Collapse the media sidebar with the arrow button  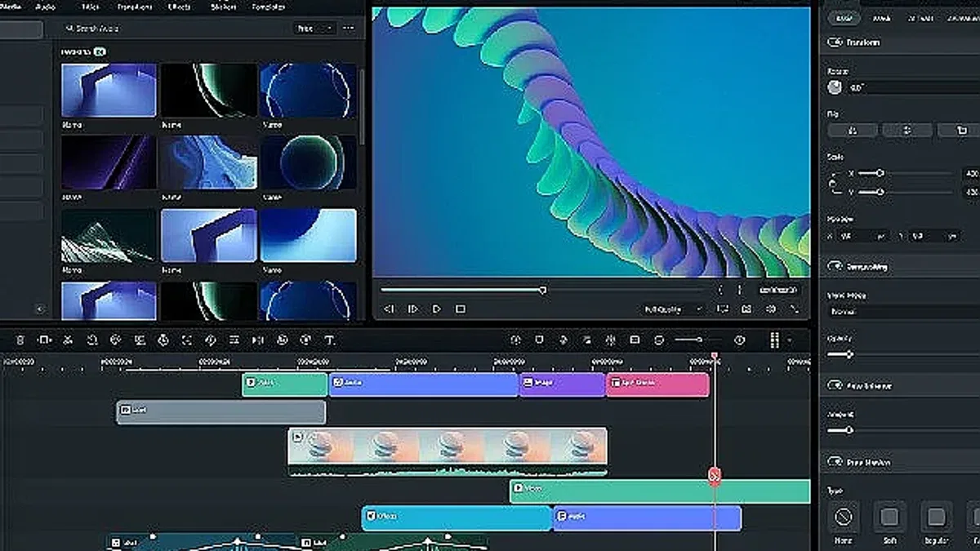click(x=40, y=309)
